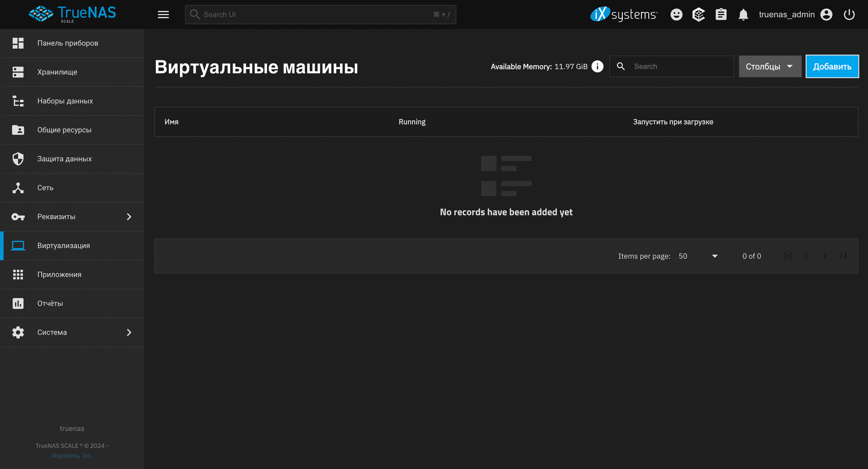Image resolution: width=868 pixels, height=469 pixels.
Task: Click the Приложения grid icon
Action: pyautogui.click(x=18, y=275)
